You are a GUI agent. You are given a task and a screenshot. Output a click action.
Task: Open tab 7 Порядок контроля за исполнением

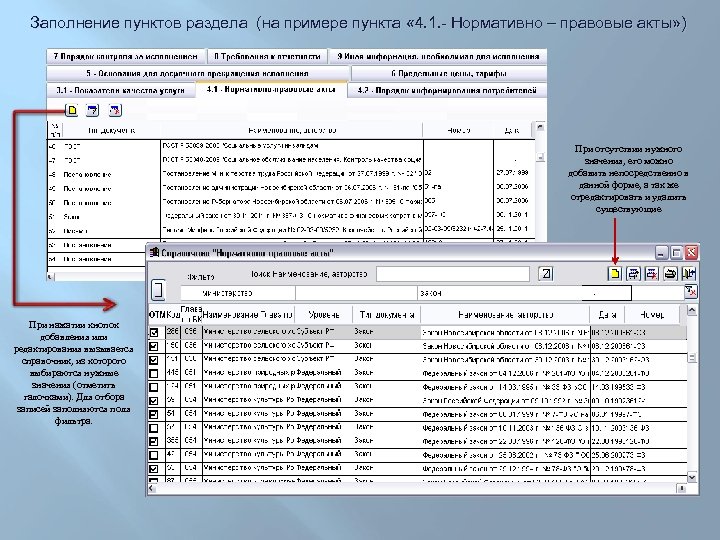pyautogui.click(x=126, y=56)
